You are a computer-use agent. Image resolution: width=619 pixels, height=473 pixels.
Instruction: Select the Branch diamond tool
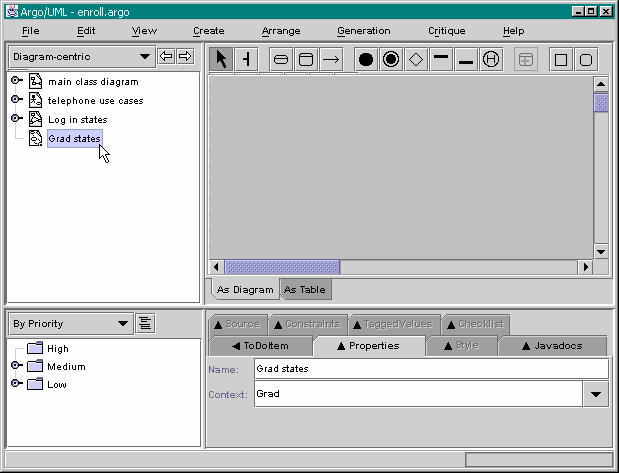tap(416, 60)
